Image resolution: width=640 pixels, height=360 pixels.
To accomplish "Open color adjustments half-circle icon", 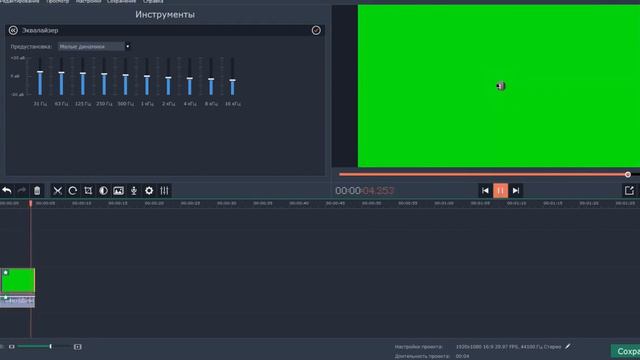I will click(103, 191).
